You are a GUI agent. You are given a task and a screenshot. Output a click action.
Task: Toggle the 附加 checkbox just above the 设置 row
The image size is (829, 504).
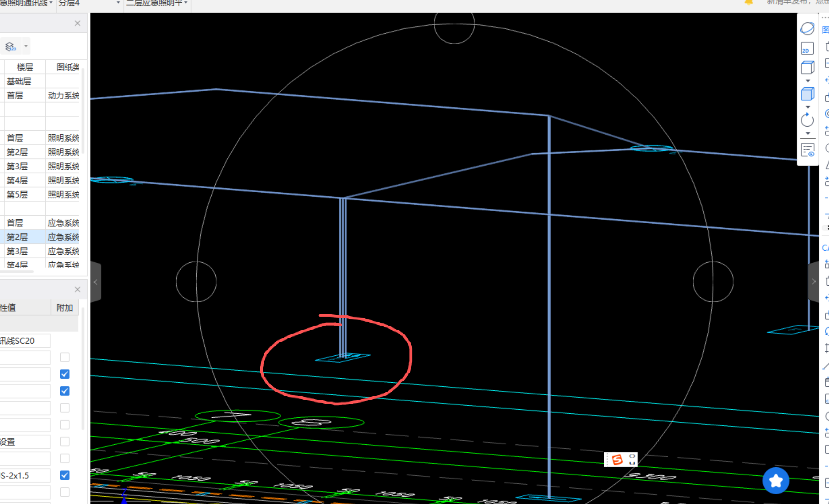coord(65,424)
